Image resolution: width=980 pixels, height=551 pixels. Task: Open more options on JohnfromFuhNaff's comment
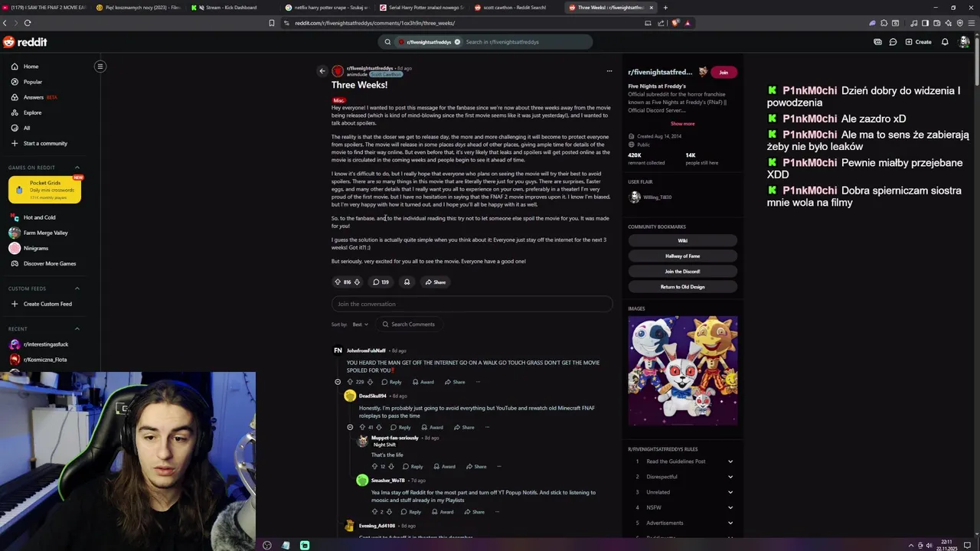[478, 382]
